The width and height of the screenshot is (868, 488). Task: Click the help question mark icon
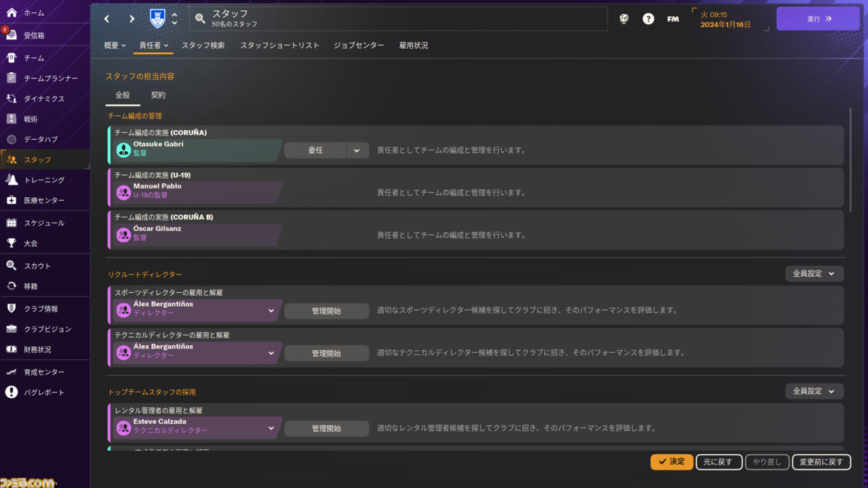pyautogui.click(x=648, y=19)
